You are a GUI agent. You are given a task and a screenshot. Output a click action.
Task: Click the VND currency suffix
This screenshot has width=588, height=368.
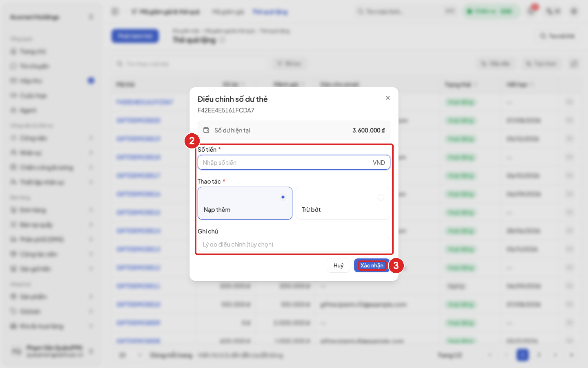pyautogui.click(x=379, y=163)
